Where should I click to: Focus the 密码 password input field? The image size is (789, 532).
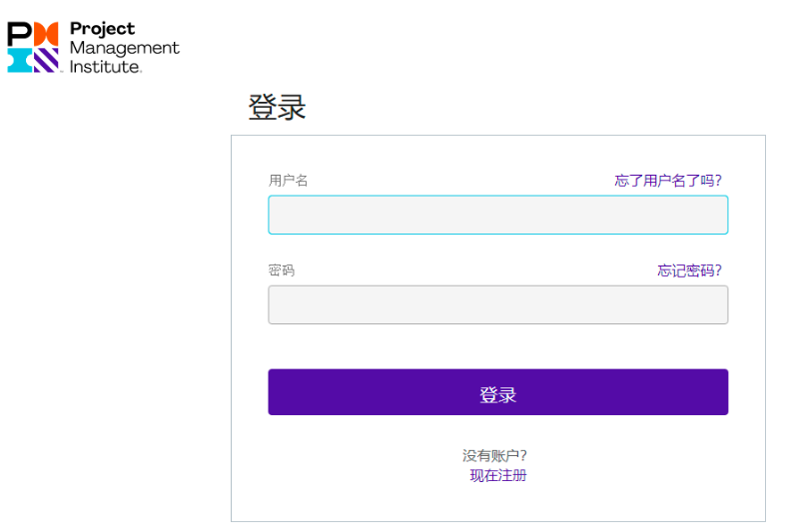[497, 304]
